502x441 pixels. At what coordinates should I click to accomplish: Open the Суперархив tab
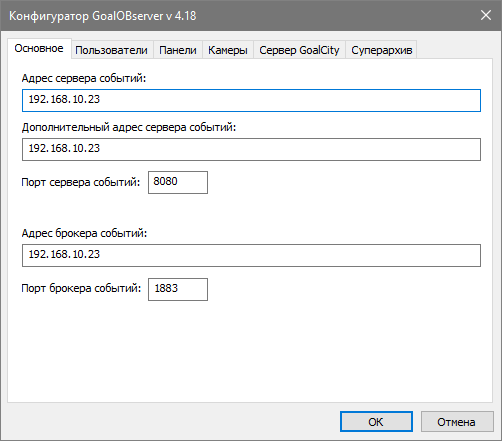381,50
